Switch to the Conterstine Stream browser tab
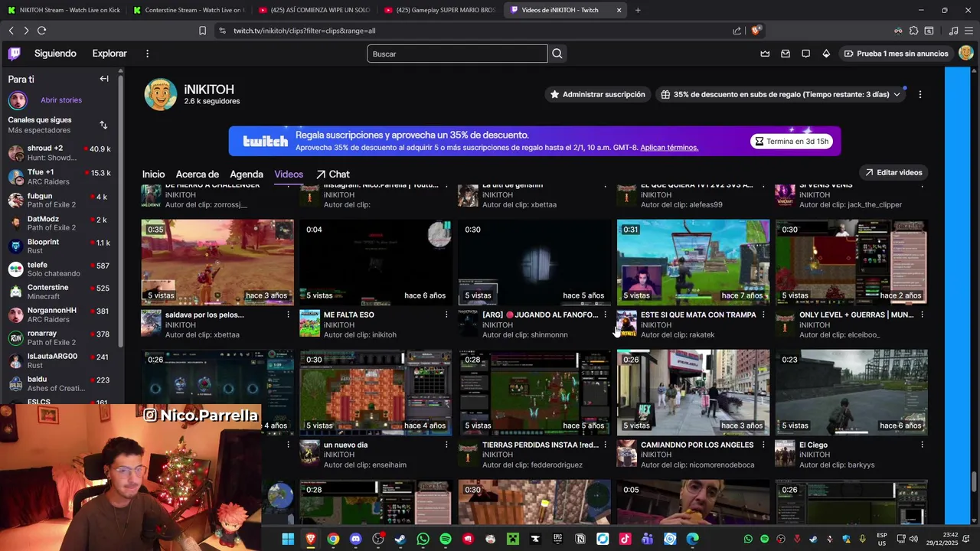The image size is (980, 551). coord(188,10)
